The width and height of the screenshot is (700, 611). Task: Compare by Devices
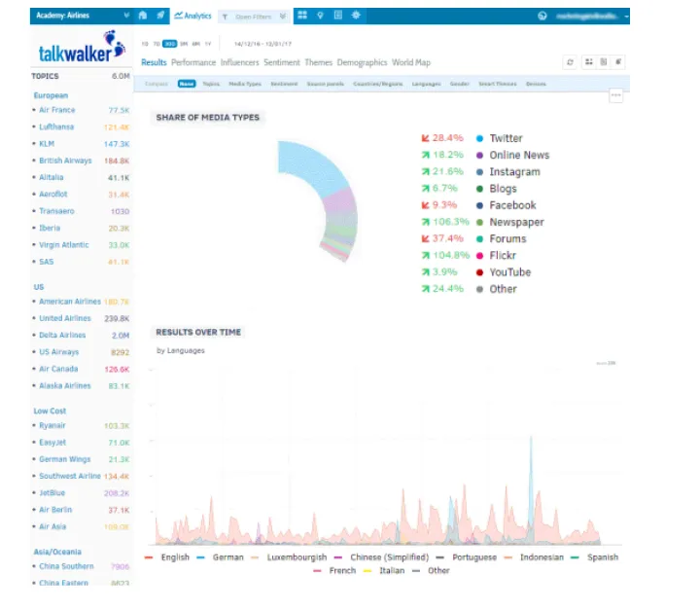click(536, 84)
